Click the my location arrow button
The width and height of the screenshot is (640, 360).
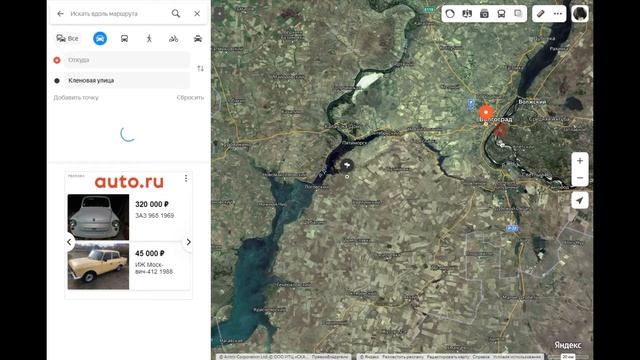click(580, 200)
